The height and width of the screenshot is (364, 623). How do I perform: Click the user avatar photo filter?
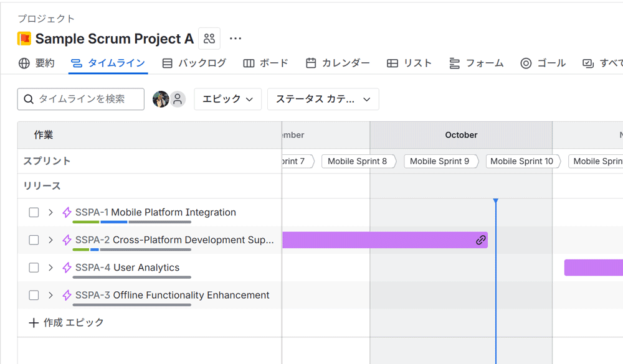161,99
